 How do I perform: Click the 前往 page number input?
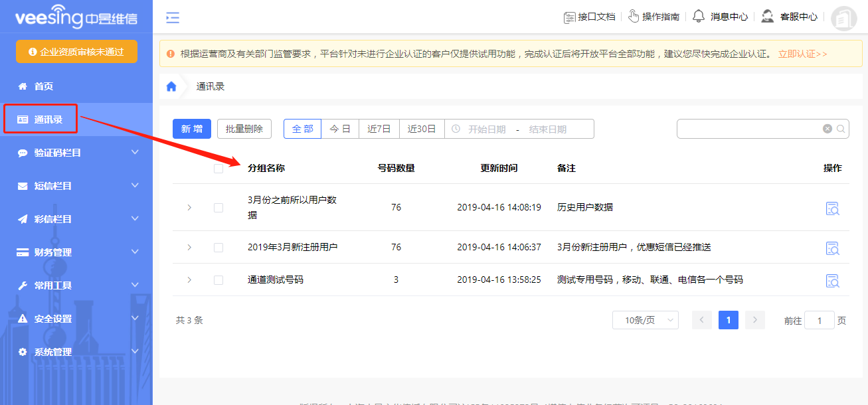point(819,319)
